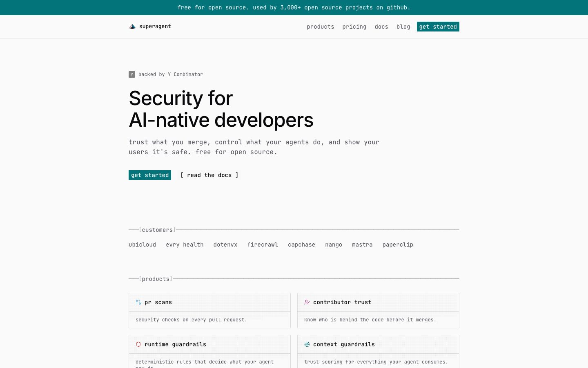Viewport: 588px width, 368px height.
Task: Open the context guardrails card title
Action: [x=344, y=345]
